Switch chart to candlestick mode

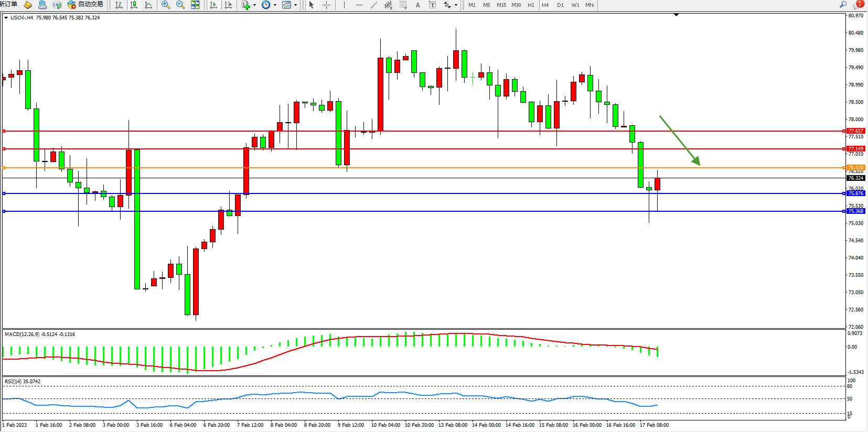pos(134,5)
